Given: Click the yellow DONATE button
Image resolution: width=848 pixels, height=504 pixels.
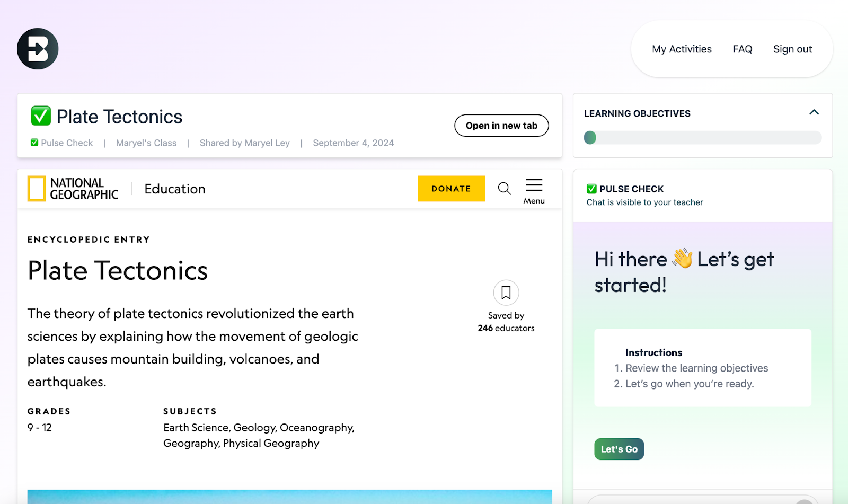Looking at the screenshot, I should (x=451, y=189).
